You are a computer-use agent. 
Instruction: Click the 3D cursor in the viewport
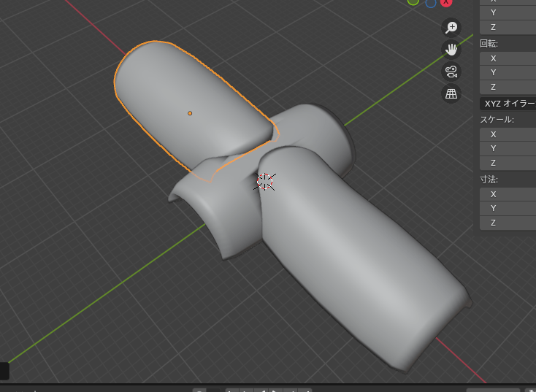[x=265, y=182]
